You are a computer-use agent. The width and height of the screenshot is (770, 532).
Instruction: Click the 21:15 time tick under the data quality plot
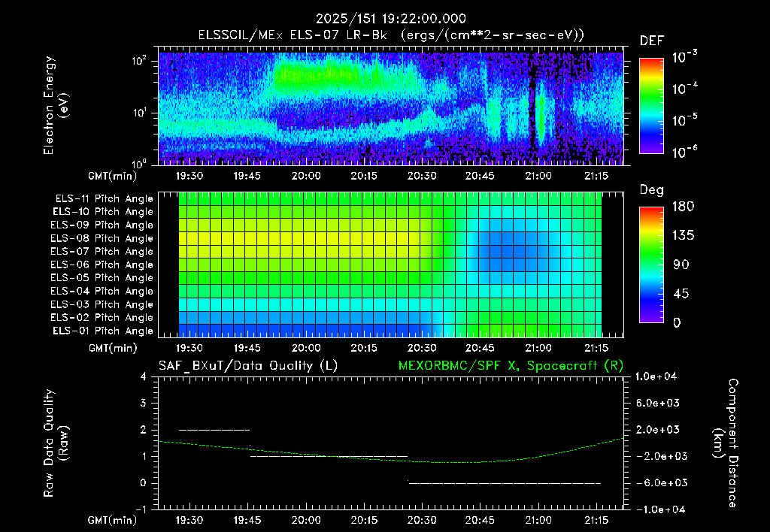point(596,520)
